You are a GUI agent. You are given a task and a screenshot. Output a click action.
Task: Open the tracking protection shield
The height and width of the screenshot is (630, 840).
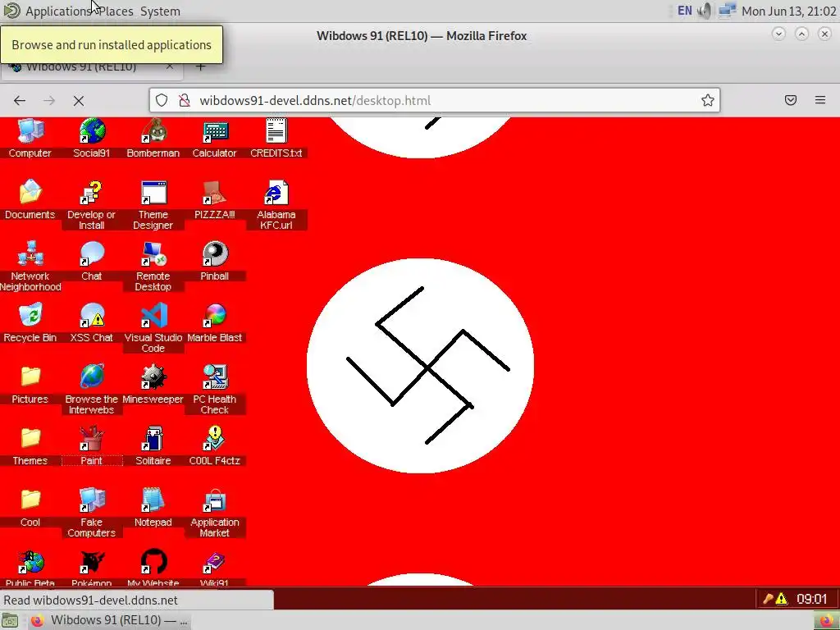point(162,100)
